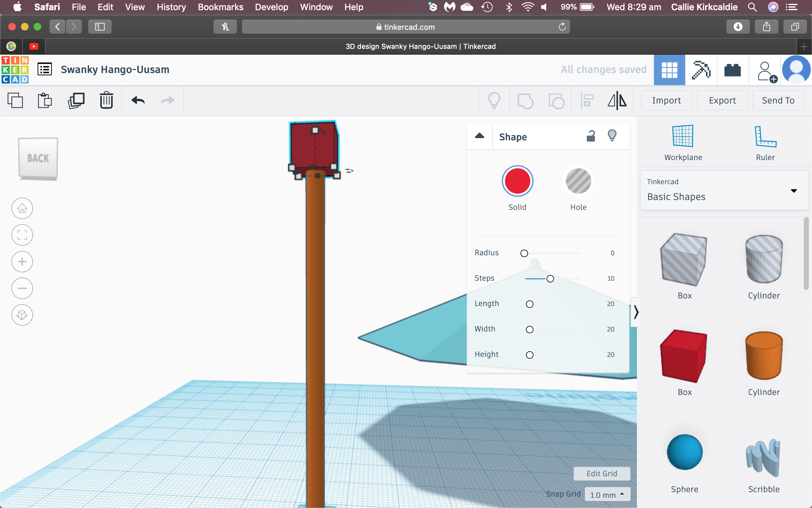812x508 pixels.
Task: Open Spotlight search in menu bar
Action: tap(753, 7)
